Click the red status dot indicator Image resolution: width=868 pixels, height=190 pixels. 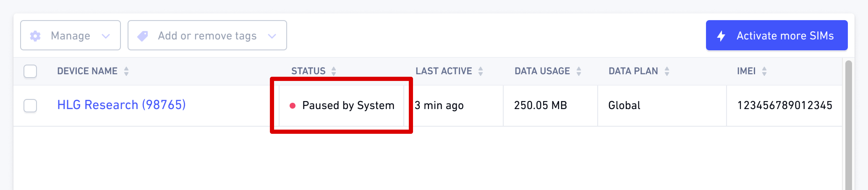(x=293, y=106)
